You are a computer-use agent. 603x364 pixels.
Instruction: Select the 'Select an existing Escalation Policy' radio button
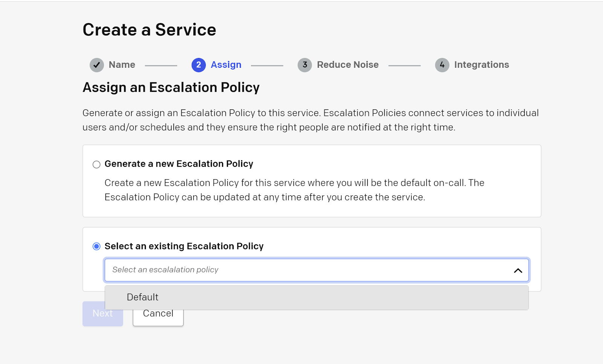[96, 247]
